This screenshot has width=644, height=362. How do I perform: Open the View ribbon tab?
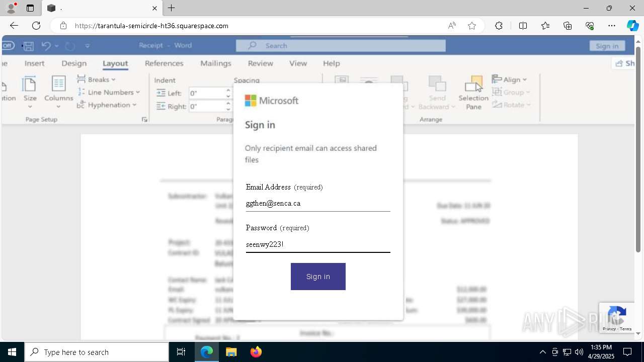coord(298,63)
